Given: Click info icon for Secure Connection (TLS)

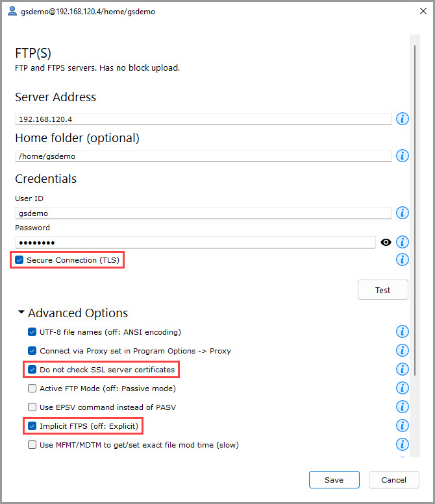Looking at the screenshot, I should (x=403, y=259).
